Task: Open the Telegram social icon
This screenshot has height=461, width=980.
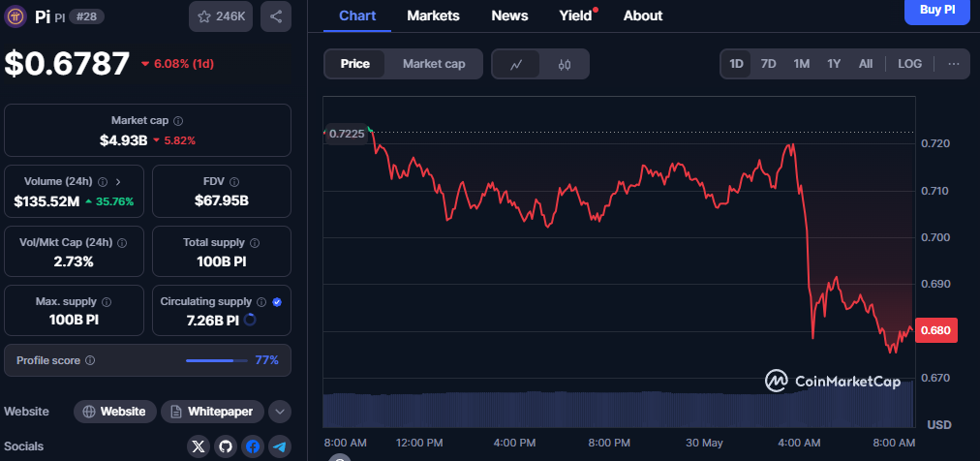Action: click(280, 446)
